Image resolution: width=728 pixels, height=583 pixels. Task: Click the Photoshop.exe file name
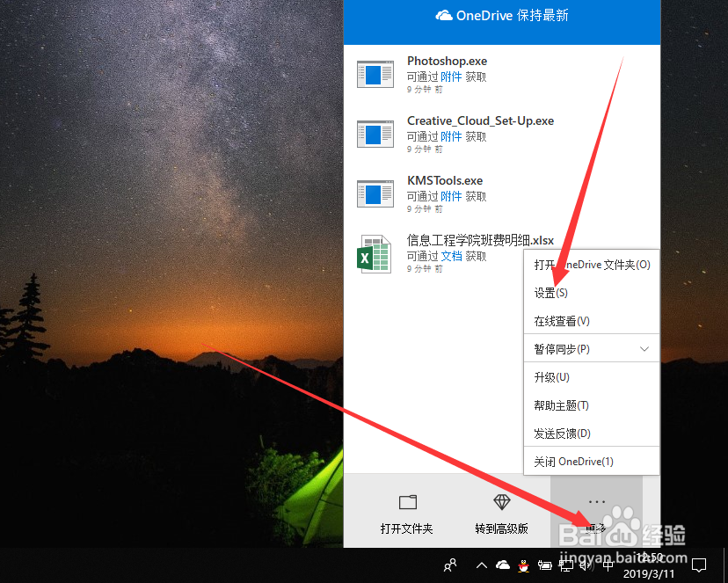point(448,62)
